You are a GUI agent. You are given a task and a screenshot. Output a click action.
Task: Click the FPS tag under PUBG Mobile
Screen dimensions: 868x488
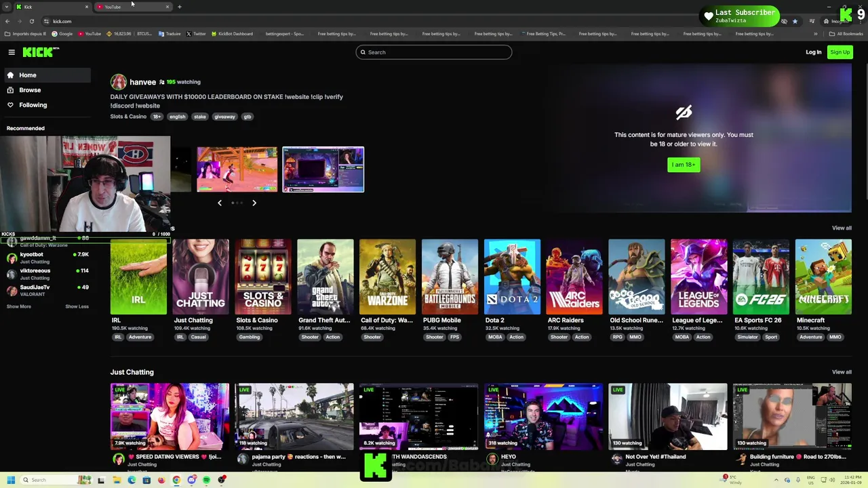point(454,337)
